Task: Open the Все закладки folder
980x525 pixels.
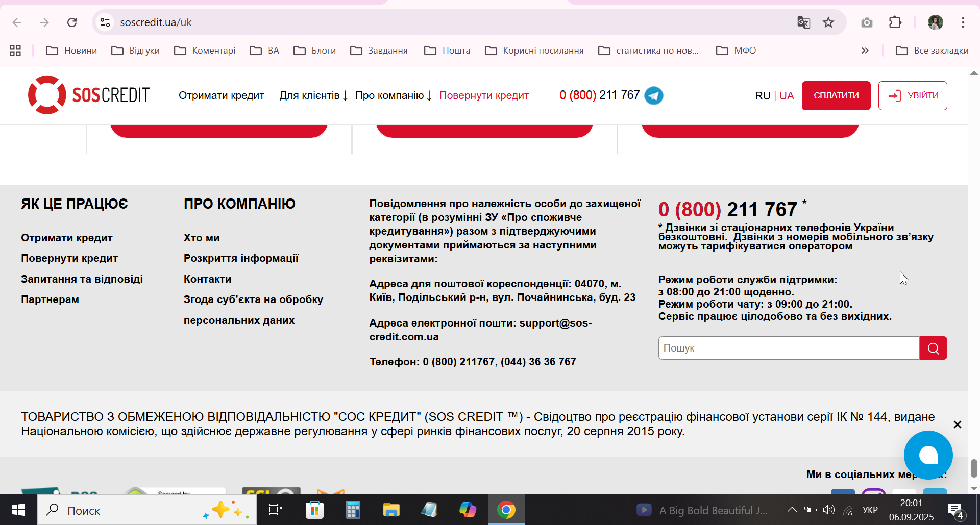Action: click(x=932, y=51)
